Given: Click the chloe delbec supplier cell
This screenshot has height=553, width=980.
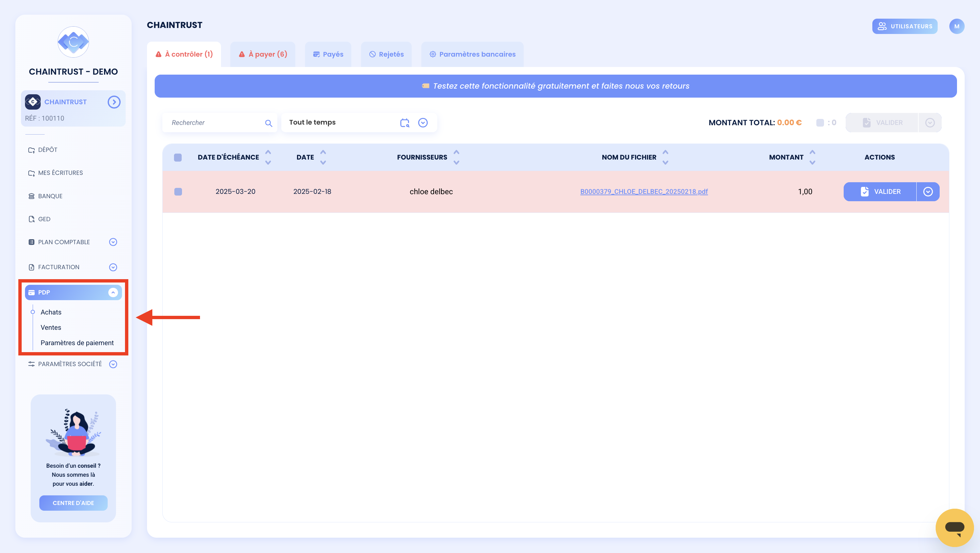Looking at the screenshot, I should (x=431, y=192).
